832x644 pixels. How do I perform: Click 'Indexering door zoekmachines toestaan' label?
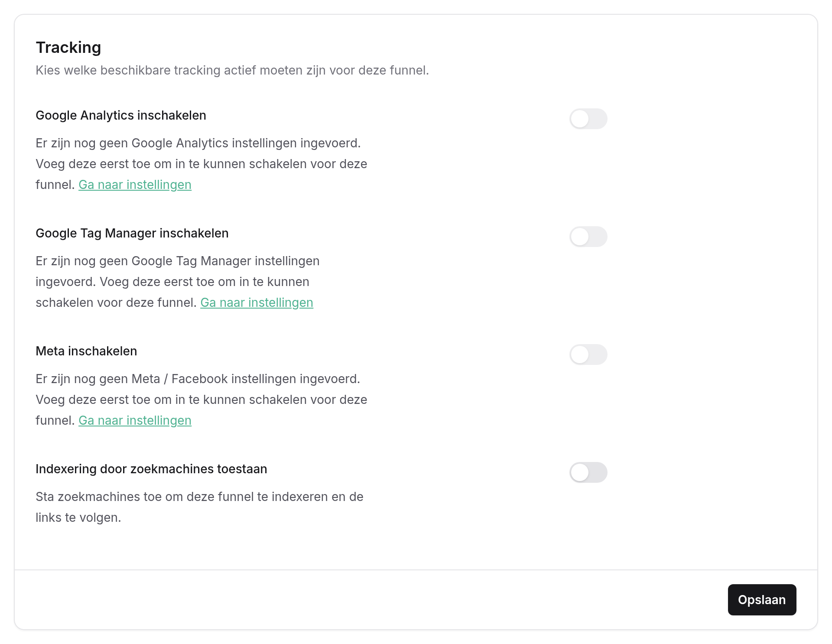[151, 469]
